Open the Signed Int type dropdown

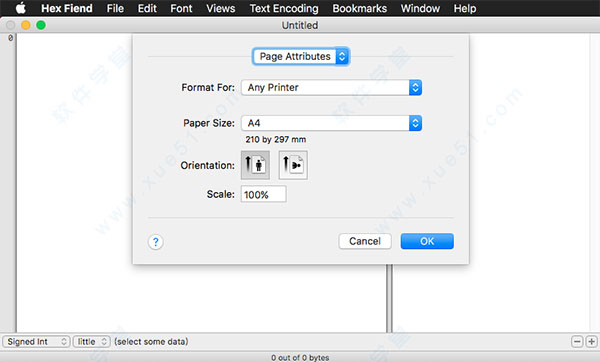(x=37, y=341)
